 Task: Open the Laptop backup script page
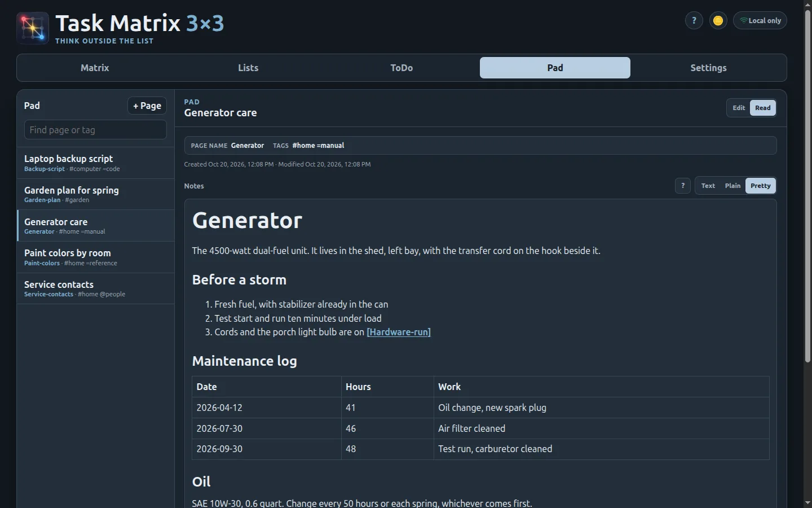click(x=96, y=163)
